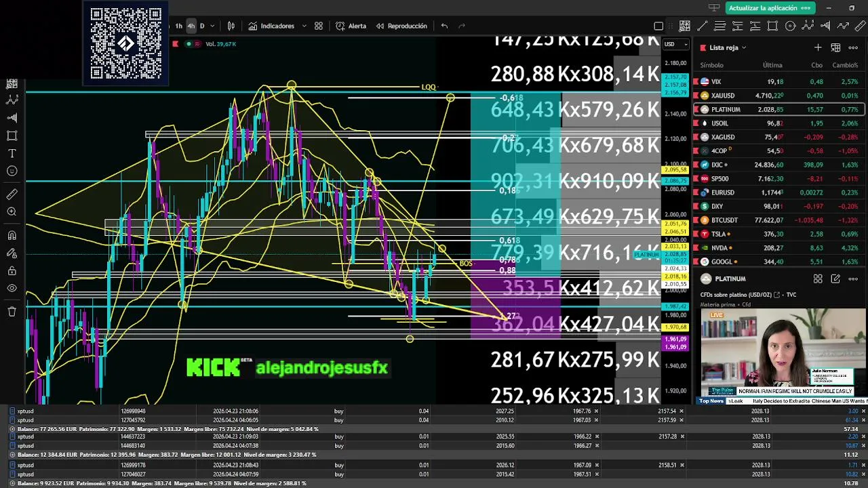
Task: Start bar replay with Reproducción button
Action: pos(401,26)
